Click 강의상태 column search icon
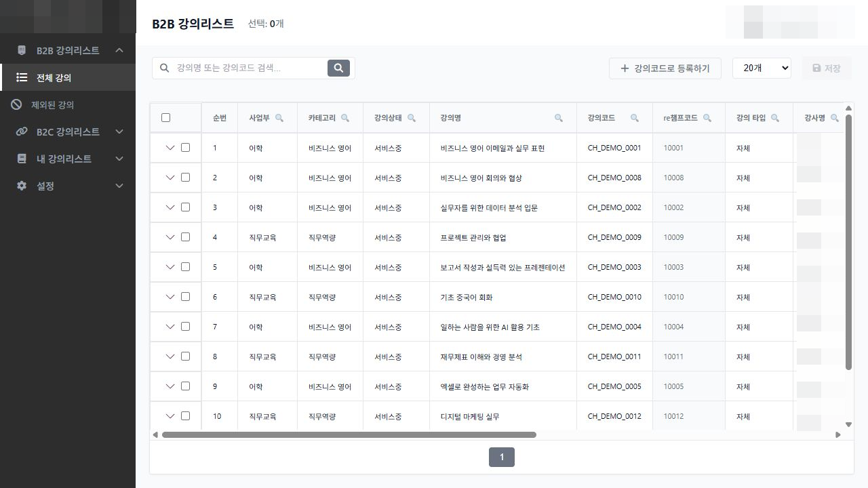 pyautogui.click(x=412, y=118)
